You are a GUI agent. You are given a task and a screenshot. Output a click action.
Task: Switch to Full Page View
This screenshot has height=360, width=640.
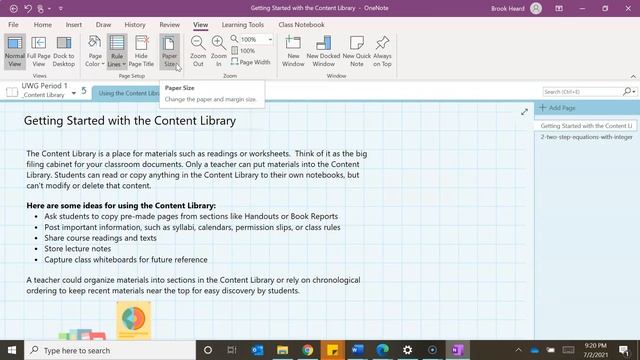38,51
